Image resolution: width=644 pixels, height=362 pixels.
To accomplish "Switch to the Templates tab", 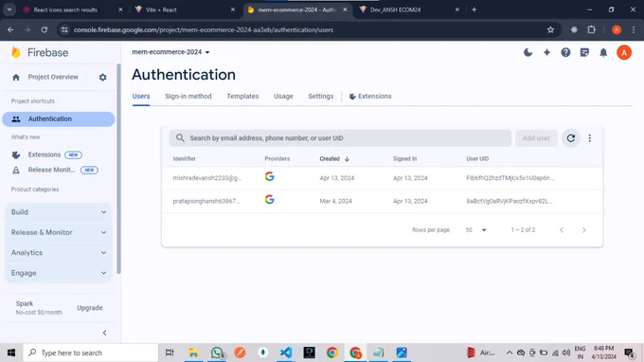I will pos(242,96).
